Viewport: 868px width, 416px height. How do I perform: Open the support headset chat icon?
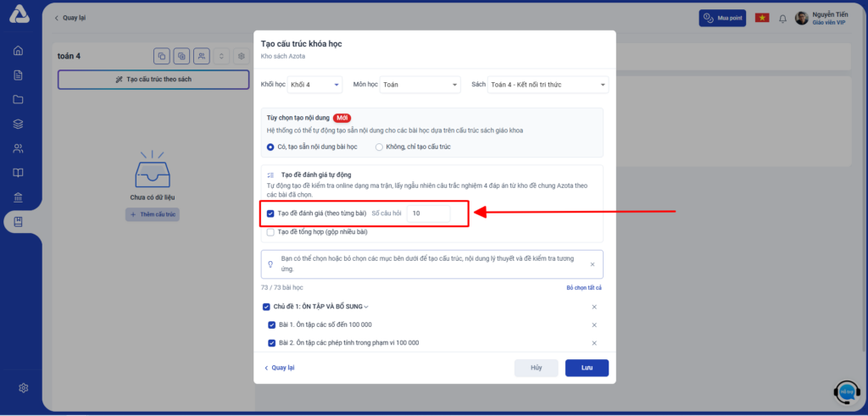coord(847,391)
